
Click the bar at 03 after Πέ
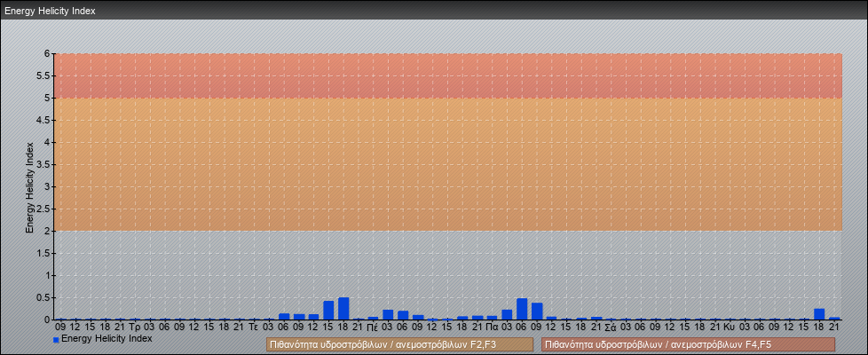click(x=388, y=314)
